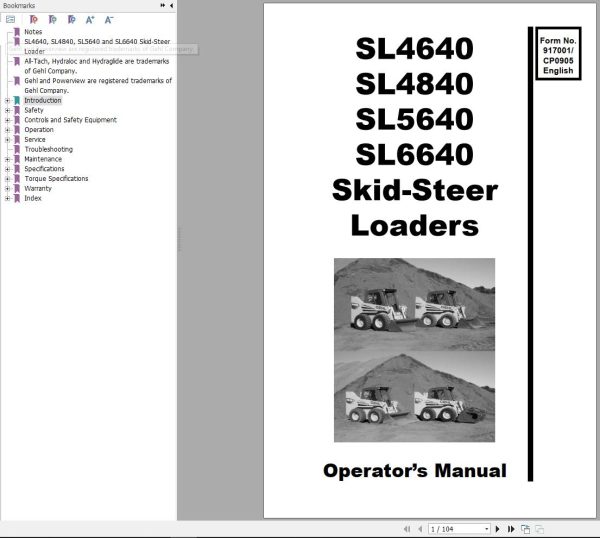The width and height of the screenshot is (600, 538).
Task: Increase bookmark font size with A+
Action: coord(90,20)
